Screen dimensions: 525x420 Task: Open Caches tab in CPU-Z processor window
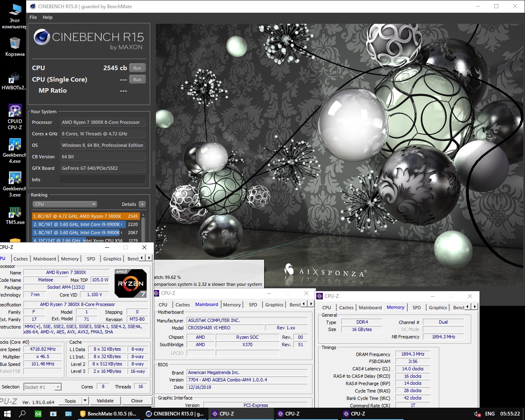(21, 259)
